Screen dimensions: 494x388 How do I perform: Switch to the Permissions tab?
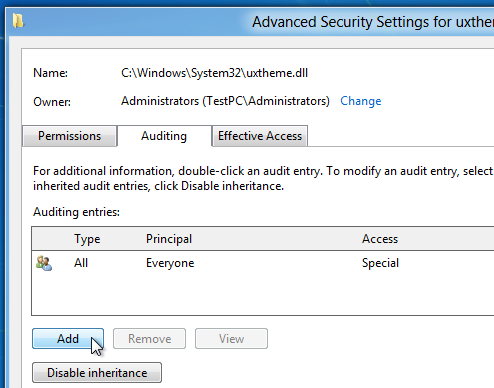[x=70, y=136]
